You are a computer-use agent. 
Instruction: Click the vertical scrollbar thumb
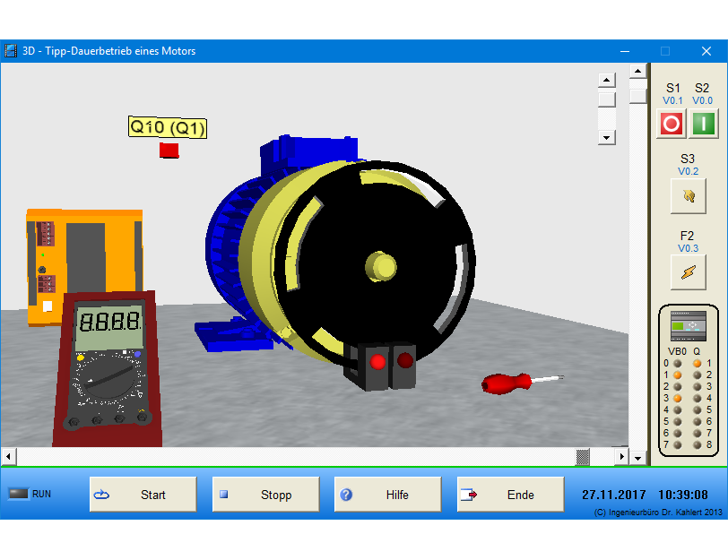point(638,96)
